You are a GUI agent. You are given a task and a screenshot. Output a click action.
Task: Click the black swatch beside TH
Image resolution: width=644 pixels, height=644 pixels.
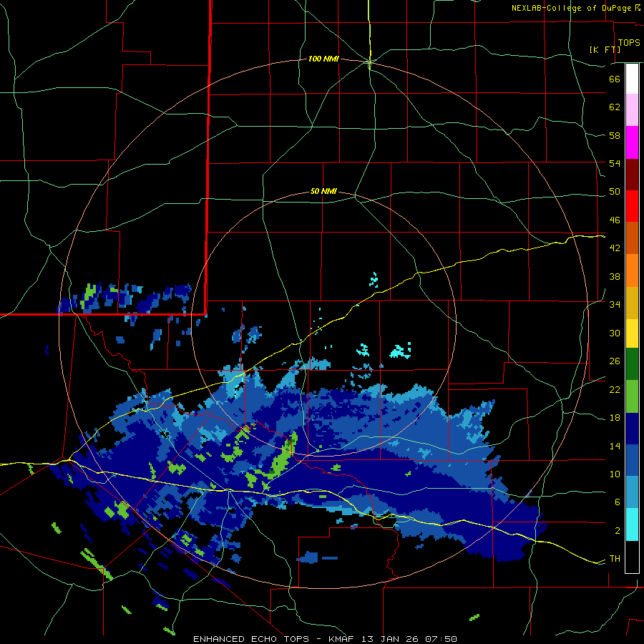point(632,557)
